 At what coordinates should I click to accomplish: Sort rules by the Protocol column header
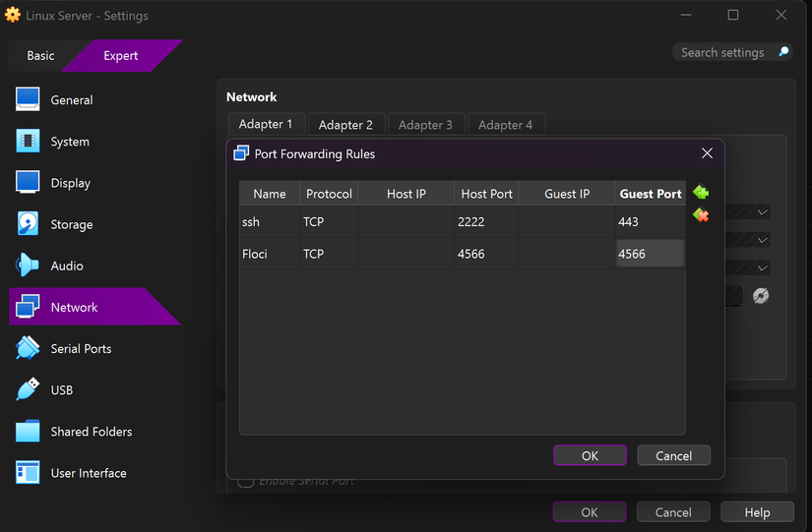[329, 194]
